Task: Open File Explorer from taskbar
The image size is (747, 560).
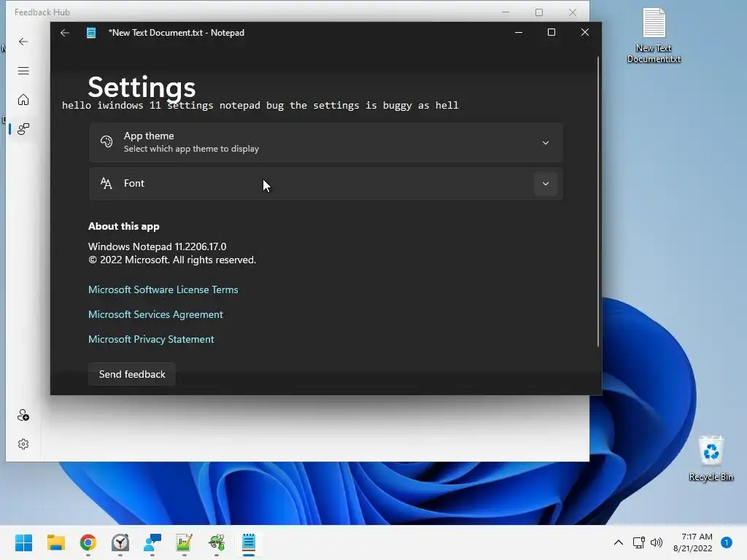Action: point(55,542)
